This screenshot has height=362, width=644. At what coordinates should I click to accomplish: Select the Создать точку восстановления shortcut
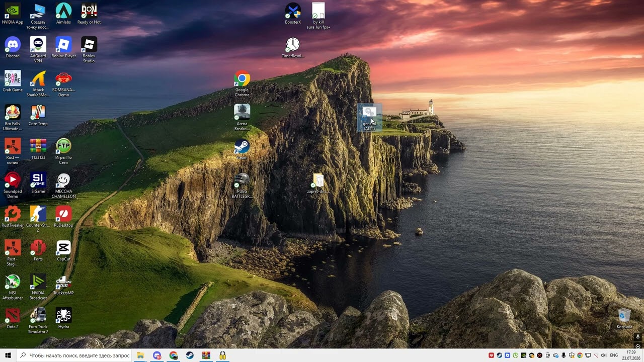pos(38,16)
